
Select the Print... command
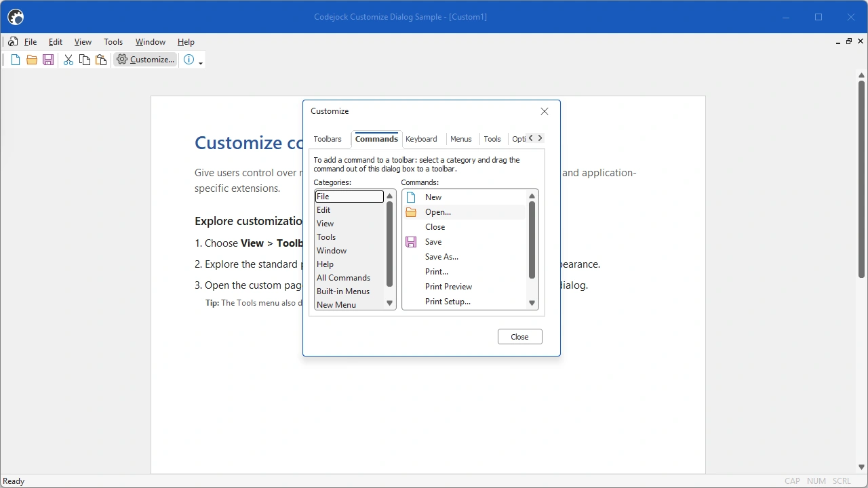[465, 272]
